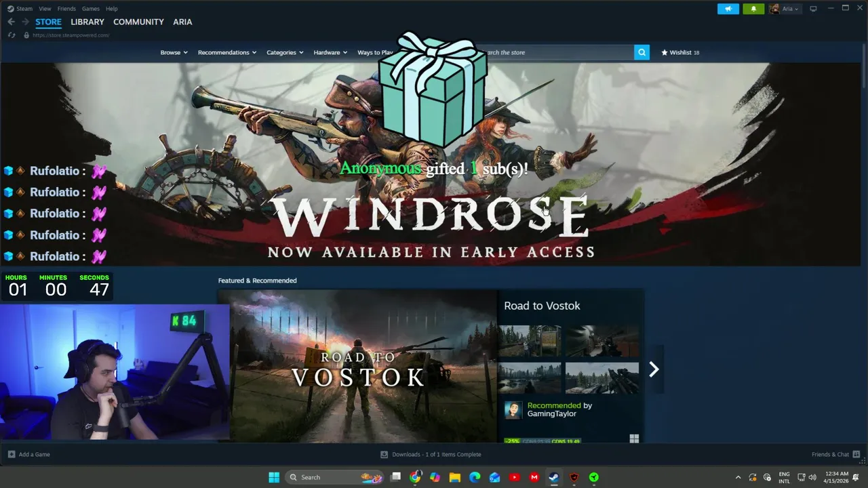
Task: Select the third Road to Vostok screenshot thumbnail
Action: [x=530, y=378]
